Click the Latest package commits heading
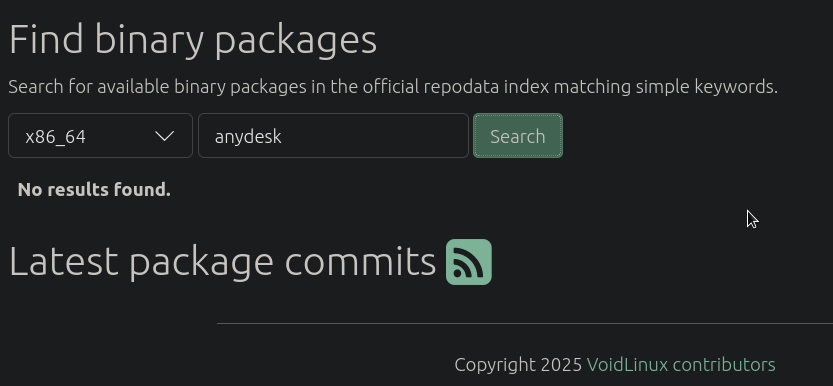 point(223,262)
